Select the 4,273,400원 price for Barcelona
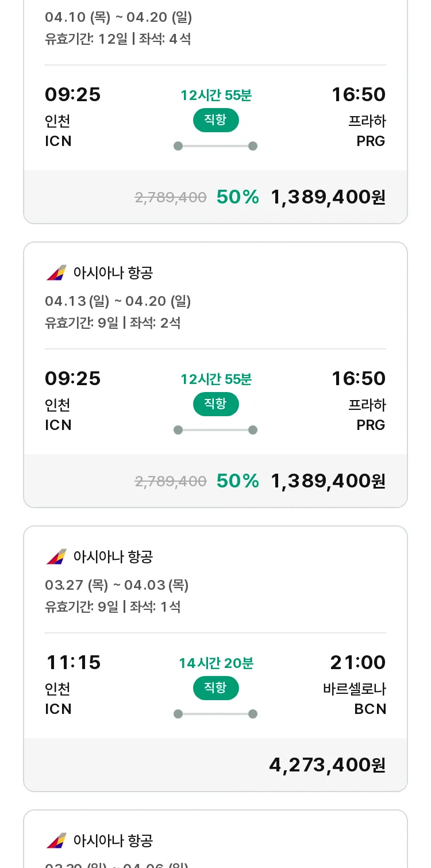This screenshot has height=868, width=431. click(328, 765)
